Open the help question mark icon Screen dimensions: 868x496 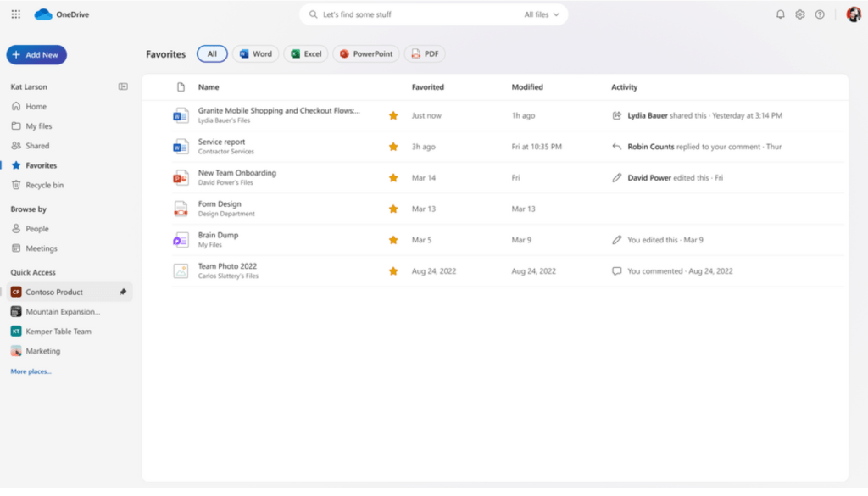820,14
